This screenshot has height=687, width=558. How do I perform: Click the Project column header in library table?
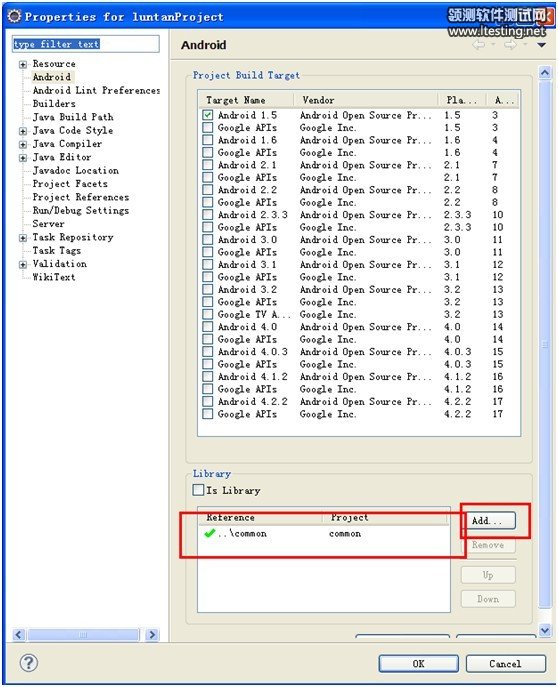[x=387, y=517]
